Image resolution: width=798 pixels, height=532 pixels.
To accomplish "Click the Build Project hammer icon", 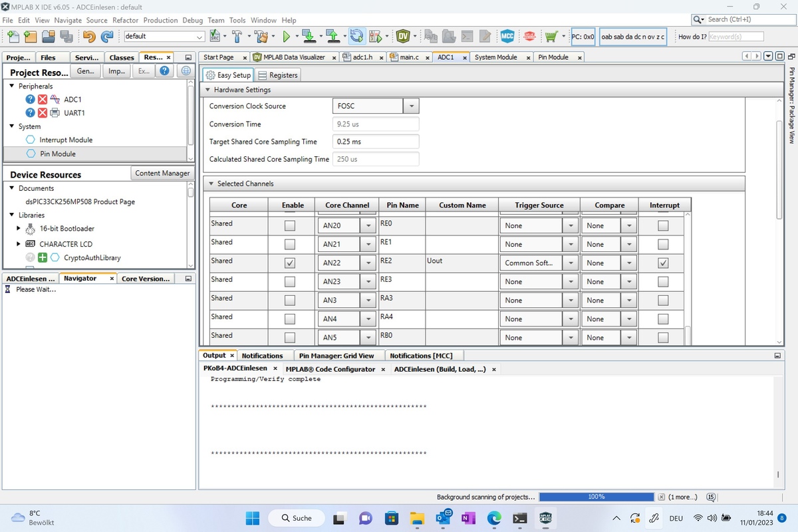I will (237, 36).
